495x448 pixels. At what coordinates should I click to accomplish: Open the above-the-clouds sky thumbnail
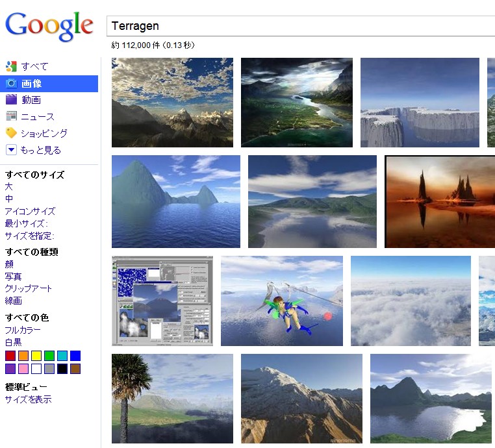(x=411, y=301)
